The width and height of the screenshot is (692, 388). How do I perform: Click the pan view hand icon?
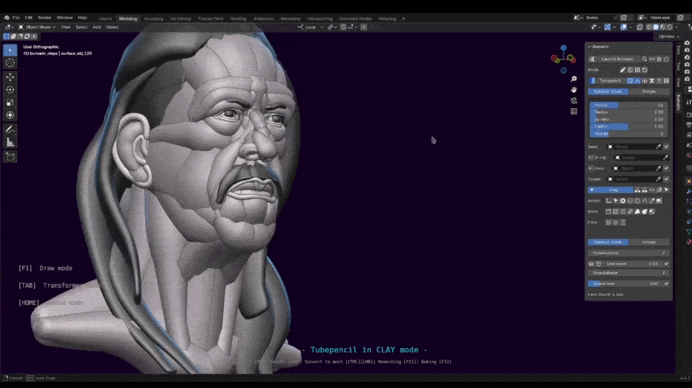[574, 90]
